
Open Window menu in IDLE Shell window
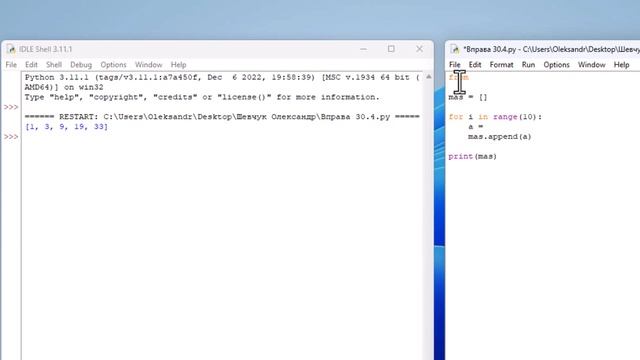click(149, 65)
